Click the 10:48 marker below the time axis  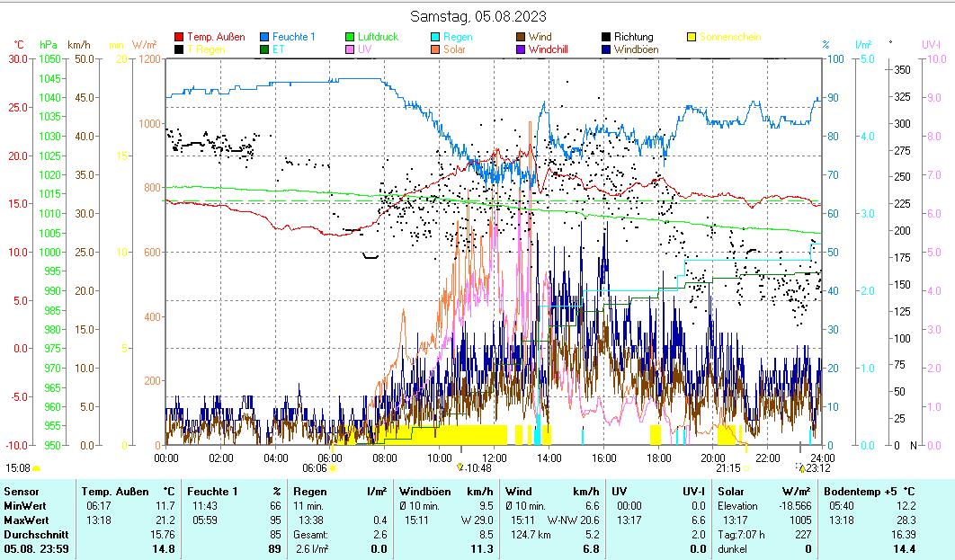click(460, 467)
